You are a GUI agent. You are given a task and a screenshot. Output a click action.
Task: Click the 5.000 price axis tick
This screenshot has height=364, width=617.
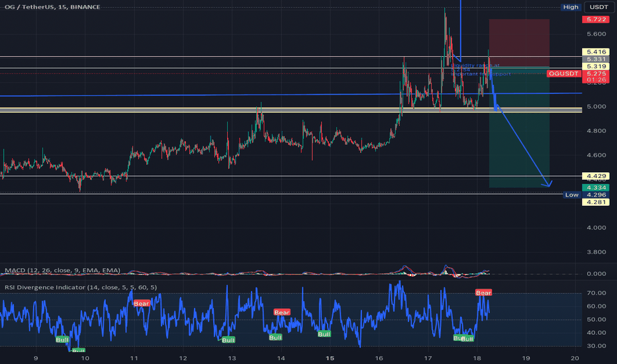(596, 107)
